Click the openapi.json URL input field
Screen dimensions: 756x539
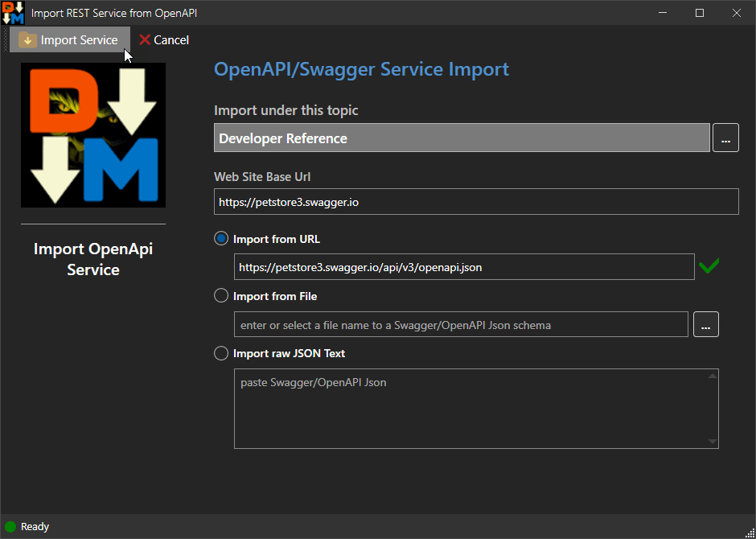(464, 266)
